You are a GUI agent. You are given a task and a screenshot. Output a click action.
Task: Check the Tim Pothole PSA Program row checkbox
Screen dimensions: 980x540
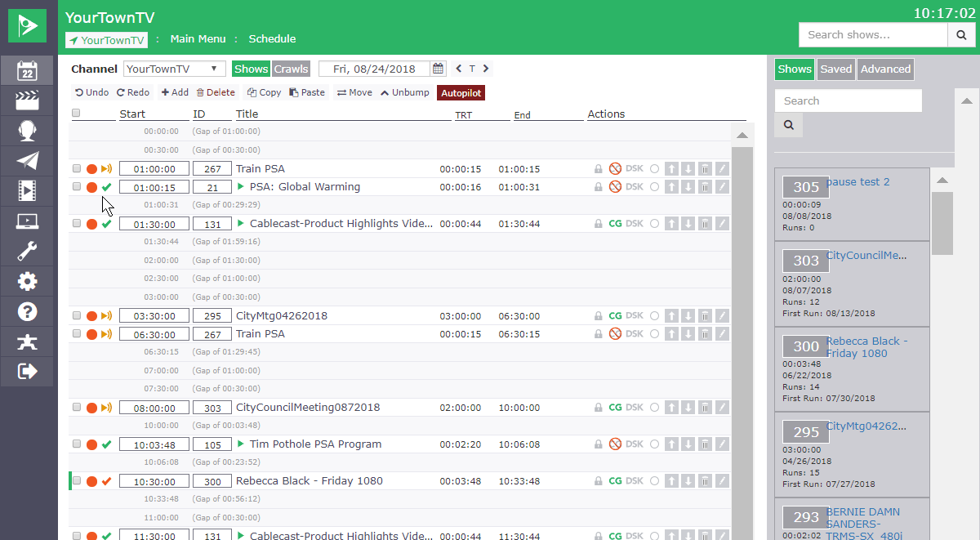pyautogui.click(x=77, y=444)
